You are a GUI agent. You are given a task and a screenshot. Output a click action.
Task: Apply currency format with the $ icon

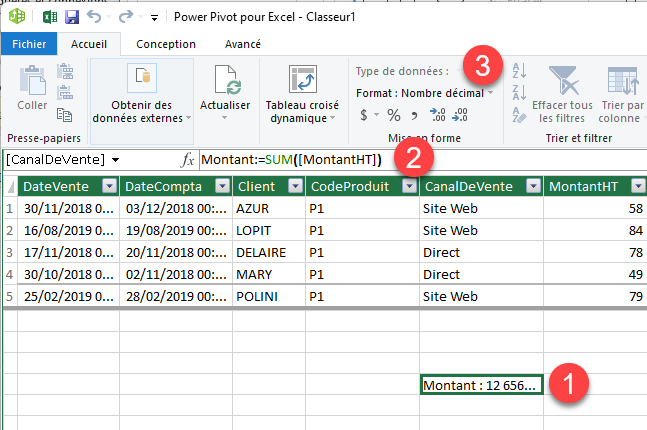tap(364, 115)
